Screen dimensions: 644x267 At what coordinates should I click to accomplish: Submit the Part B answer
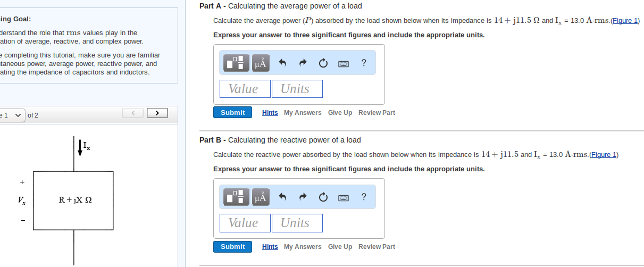[232, 247]
